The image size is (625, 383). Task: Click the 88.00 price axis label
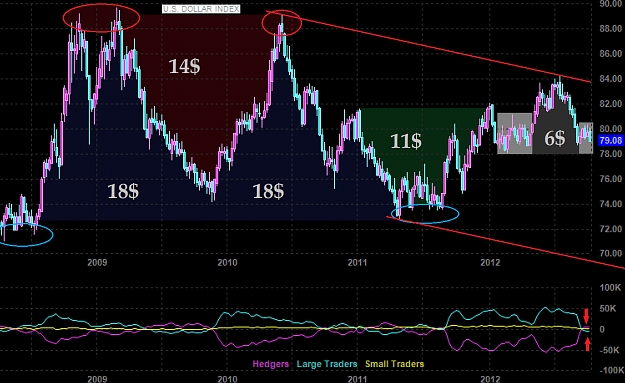(x=611, y=29)
